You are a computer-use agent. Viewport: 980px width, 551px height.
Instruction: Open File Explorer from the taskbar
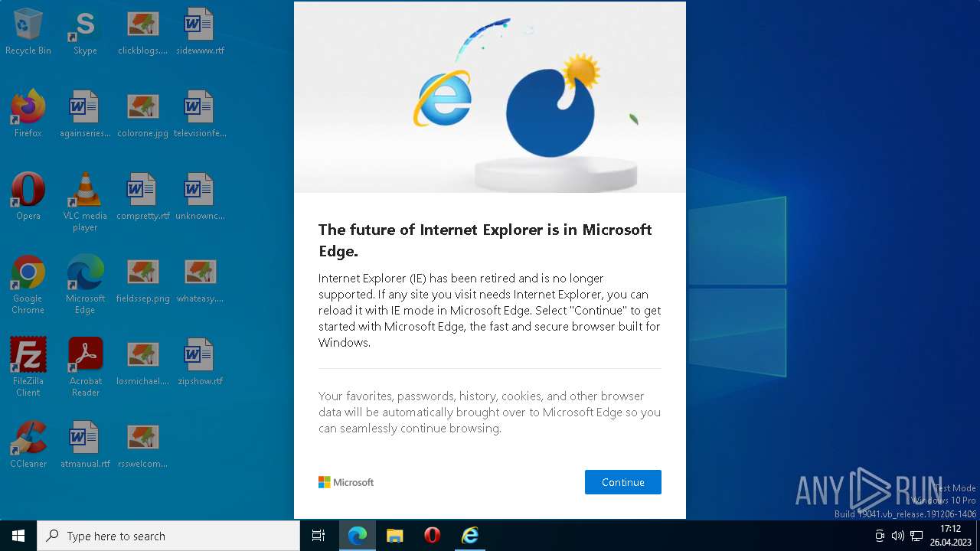tap(394, 536)
